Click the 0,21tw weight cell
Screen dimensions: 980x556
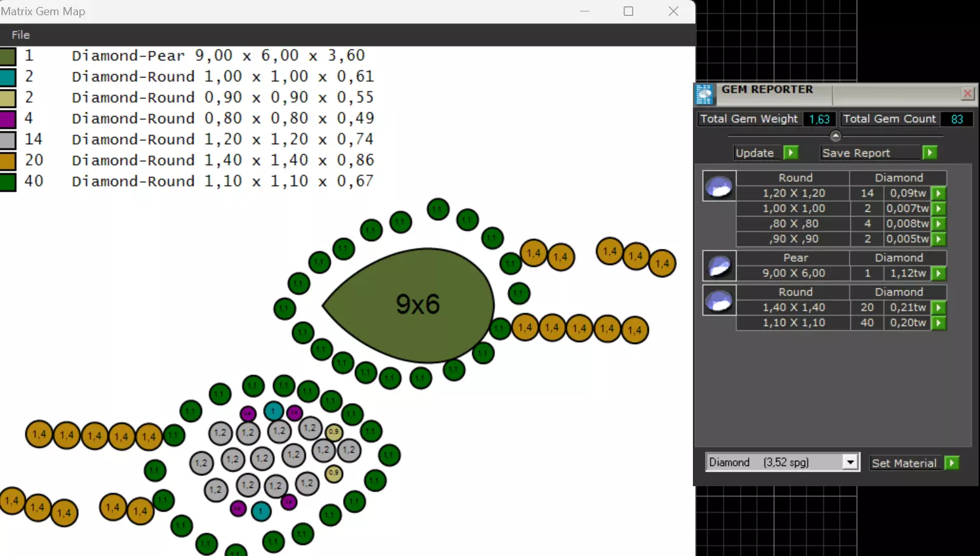pyautogui.click(x=908, y=307)
